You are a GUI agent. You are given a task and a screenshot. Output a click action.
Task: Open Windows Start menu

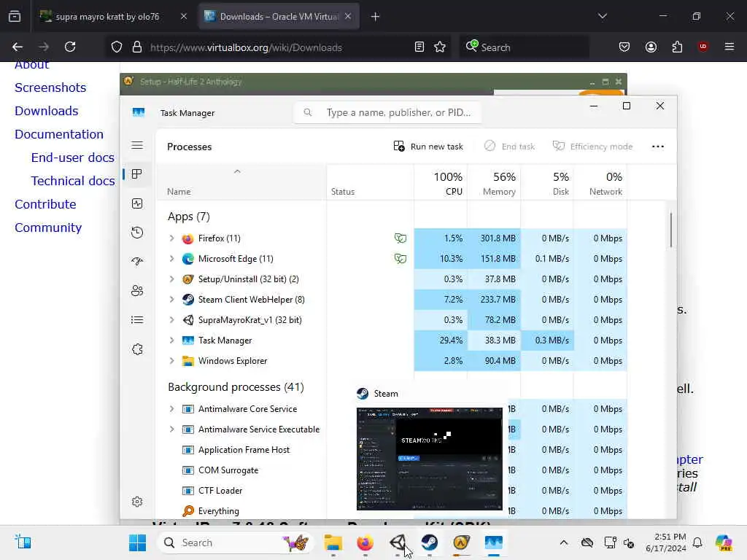tap(138, 542)
